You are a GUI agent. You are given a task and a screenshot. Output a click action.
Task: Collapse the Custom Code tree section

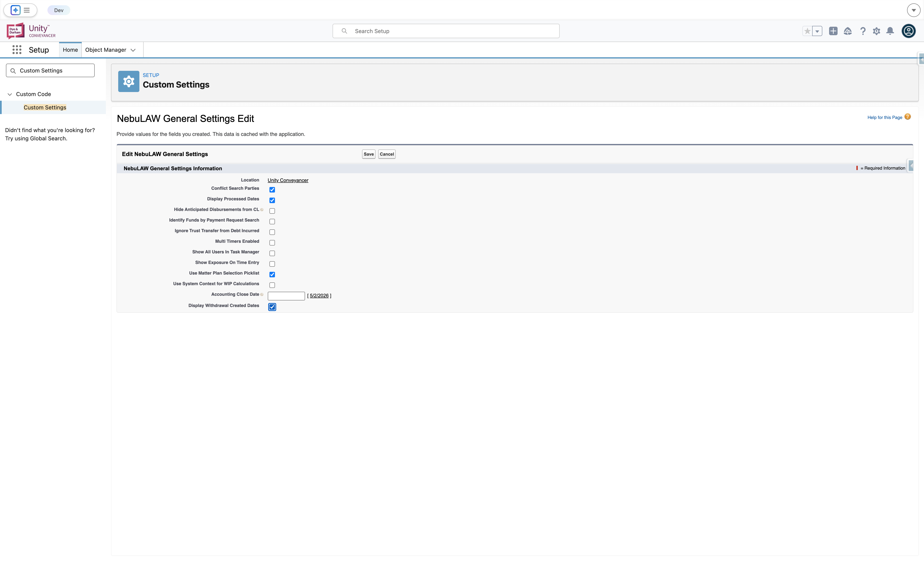point(10,94)
